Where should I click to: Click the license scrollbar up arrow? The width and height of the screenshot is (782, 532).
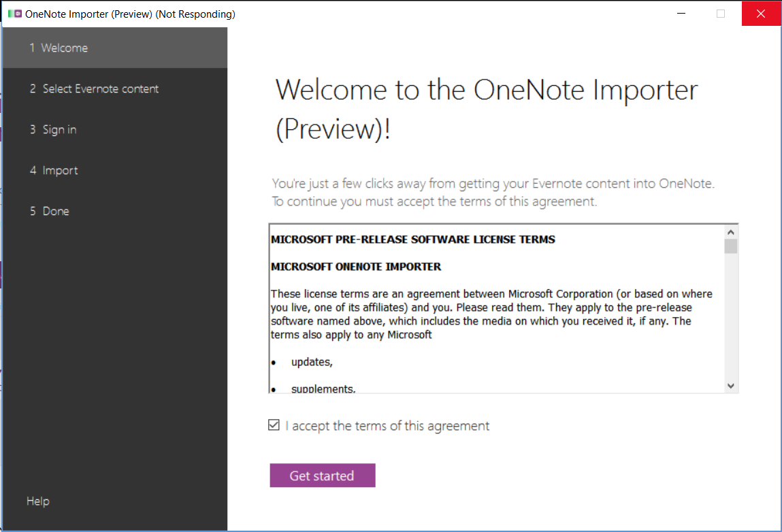point(731,231)
